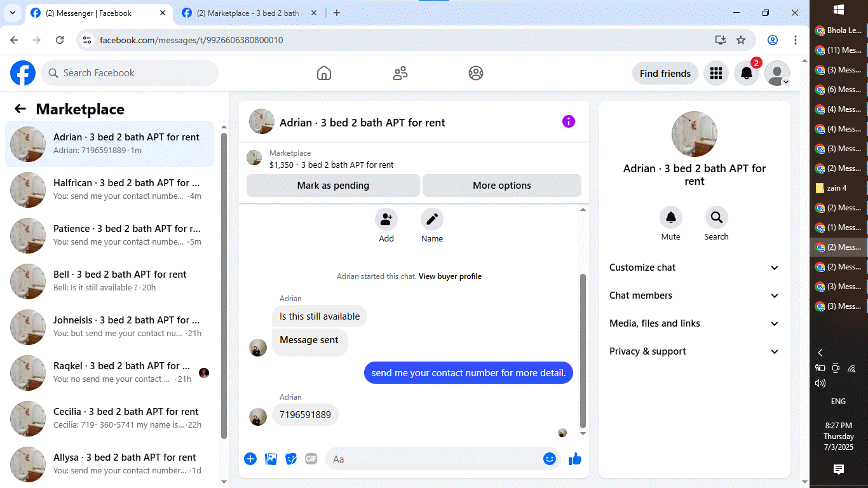Open Raqkel 3 bed 2 bath conversation
Screen dimensions: 868x488
[x=109, y=372]
